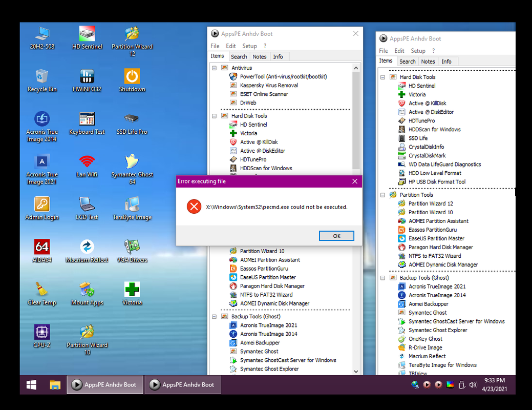The height and width of the screenshot is (410, 532).
Task: Click the Shutdown desktop icon
Action: tap(132, 80)
